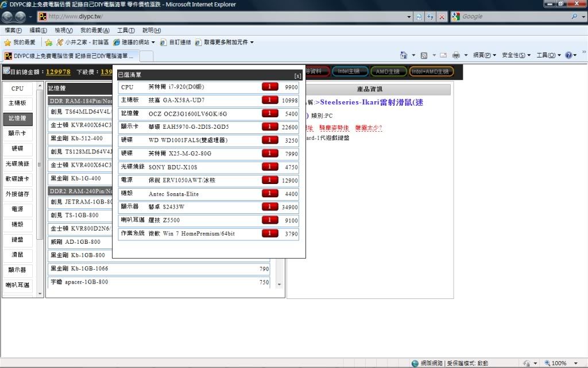
Task: Click the total amount 129978 link
Action: pos(58,72)
